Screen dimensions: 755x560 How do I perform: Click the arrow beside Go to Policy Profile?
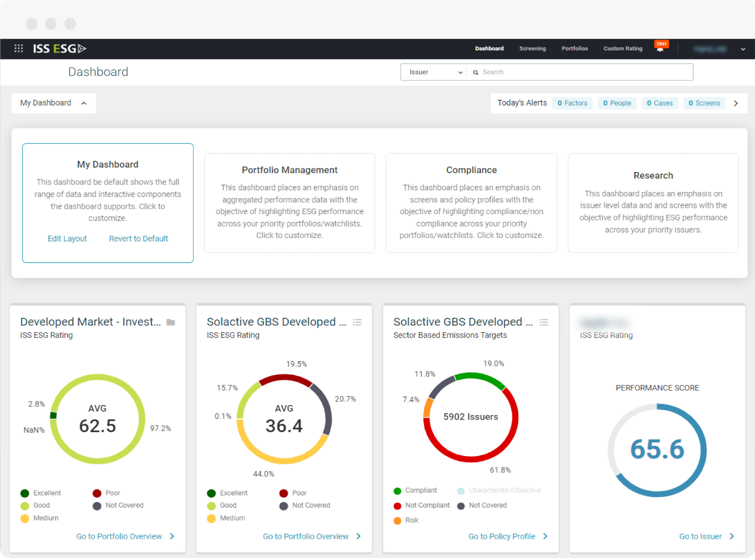(545, 536)
